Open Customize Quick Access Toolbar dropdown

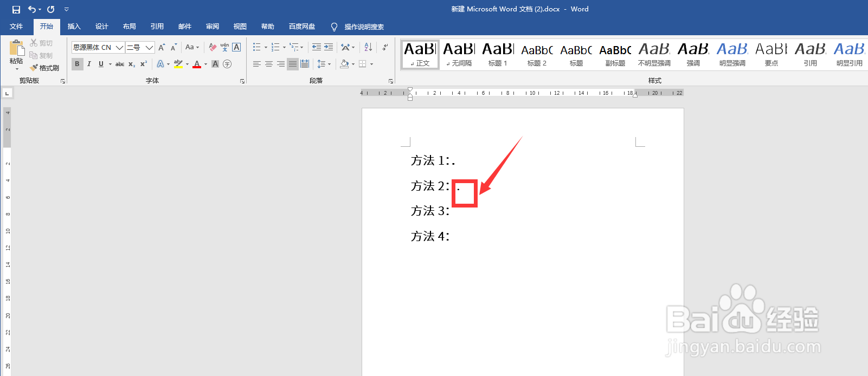coord(66,9)
